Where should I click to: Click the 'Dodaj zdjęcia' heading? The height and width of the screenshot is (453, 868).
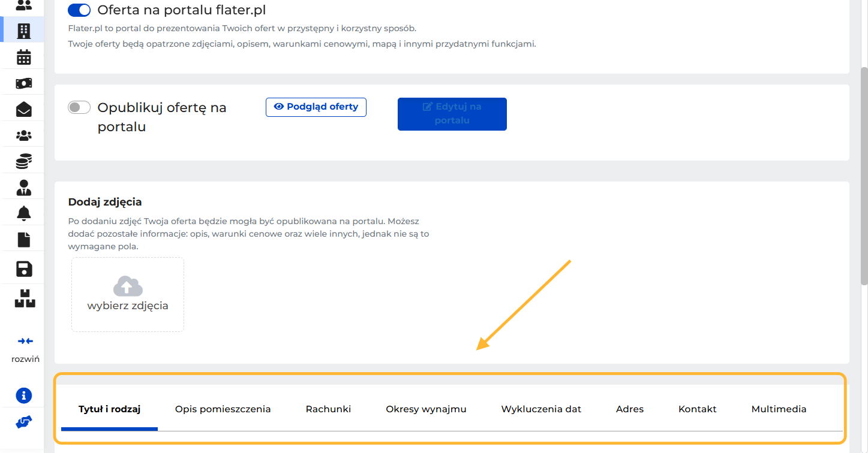(105, 202)
